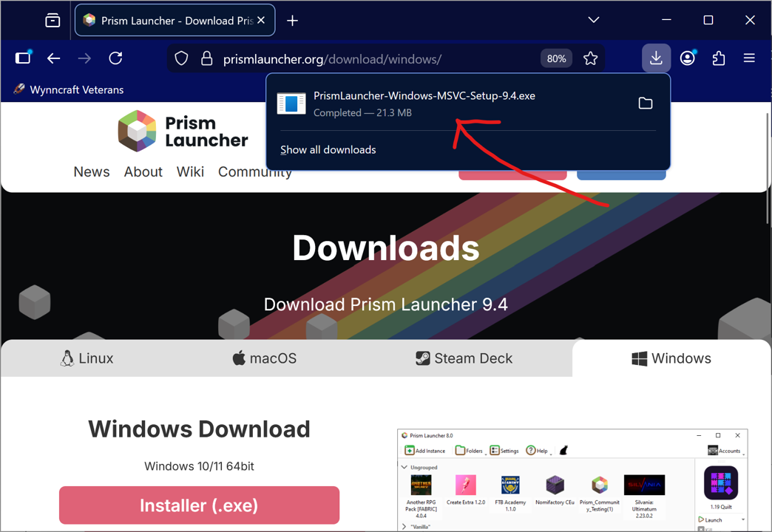Expand the list all tabs chevron
This screenshot has width=772, height=532.
593,20
